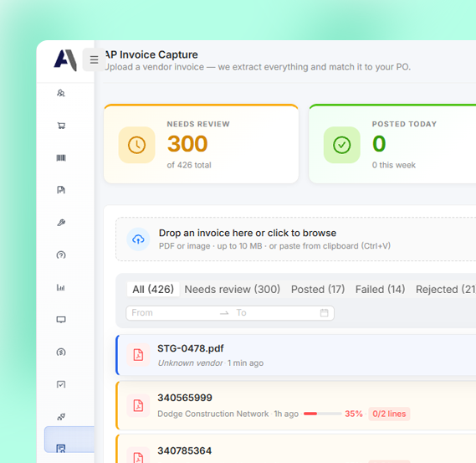Screen dimensions: 476x463
Task: Open the barcode sidebar icon
Action: tap(61, 157)
